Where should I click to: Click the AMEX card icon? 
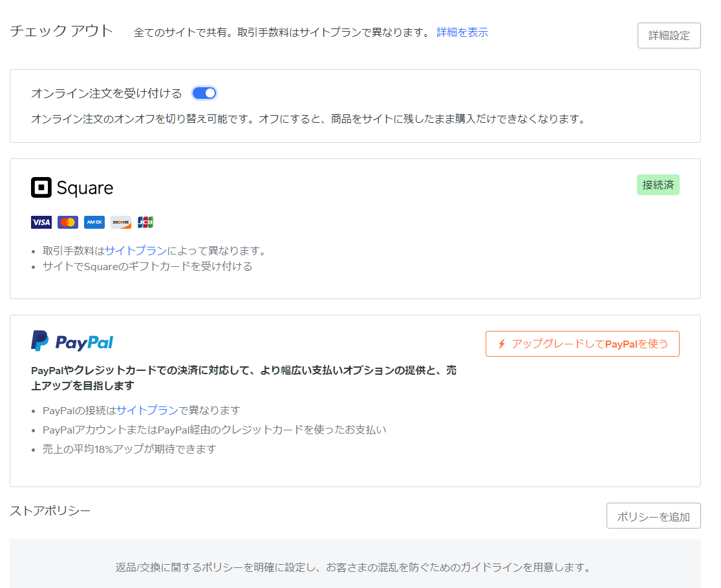click(x=94, y=222)
